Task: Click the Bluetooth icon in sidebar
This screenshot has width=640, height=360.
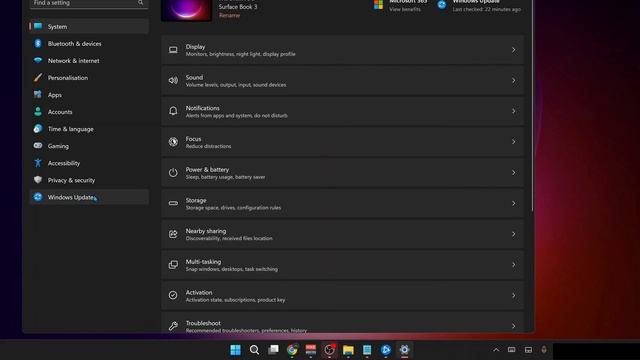Action: click(38, 43)
